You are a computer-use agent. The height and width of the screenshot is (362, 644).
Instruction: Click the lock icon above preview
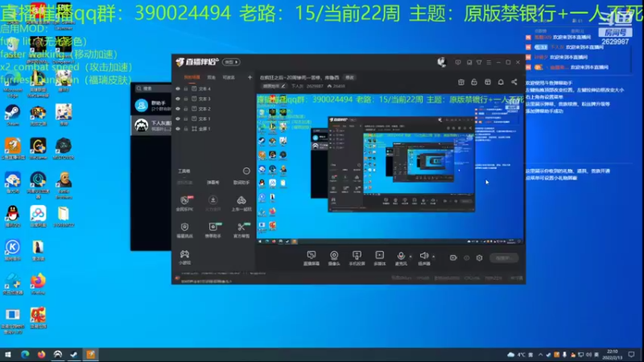pos(474,82)
